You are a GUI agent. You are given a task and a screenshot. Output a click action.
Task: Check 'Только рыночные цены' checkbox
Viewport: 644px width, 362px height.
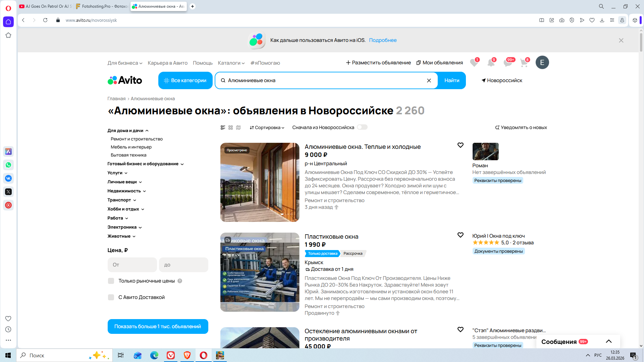pyautogui.click(x=111, y=281)
